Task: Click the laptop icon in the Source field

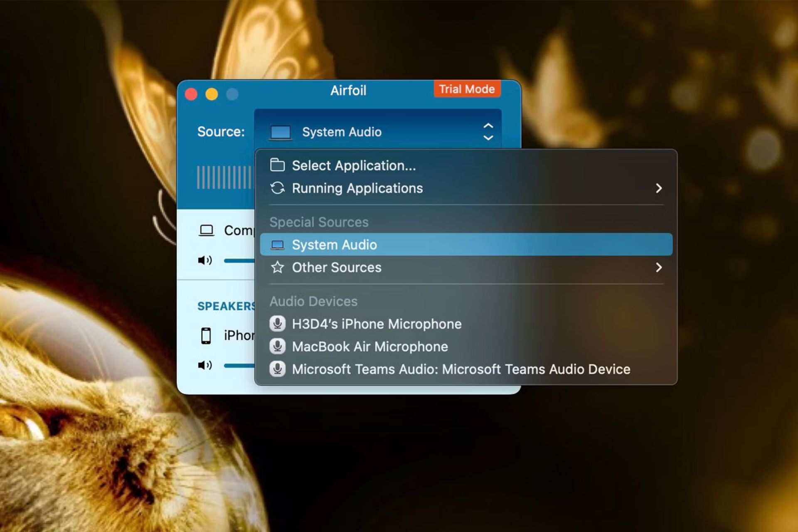Action: [281, 133]
